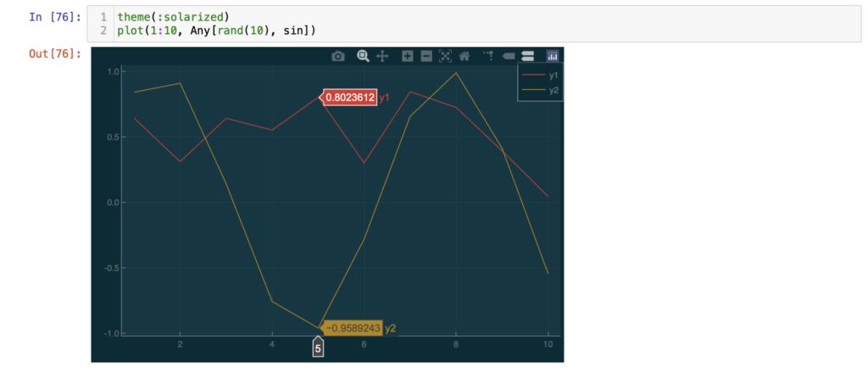Click the plot(1:10, ...) code line

coord(216,31)
